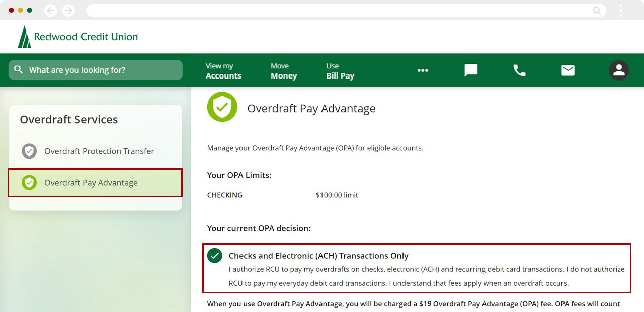
Task: Open the Move Money menu
Action: coord(284,71)
